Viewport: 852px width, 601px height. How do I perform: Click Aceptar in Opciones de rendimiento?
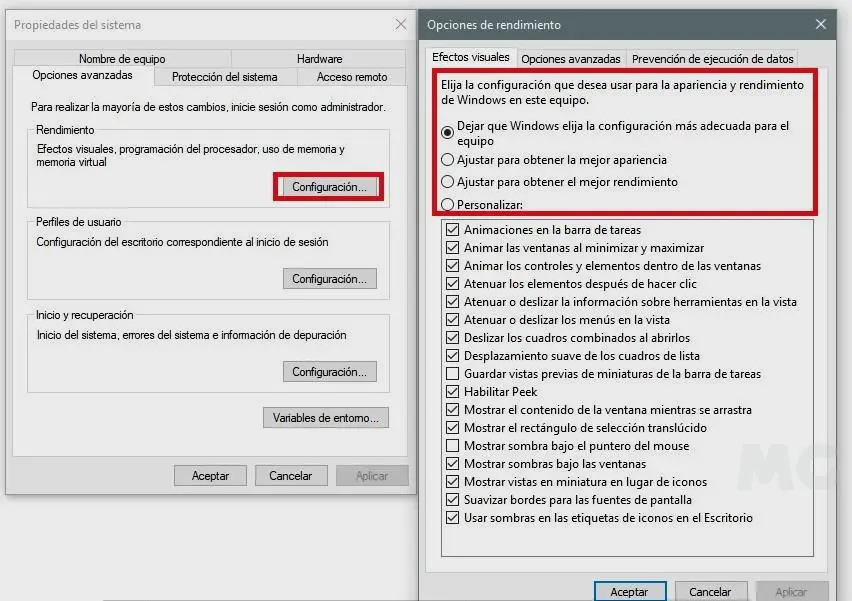pos(629,591)
